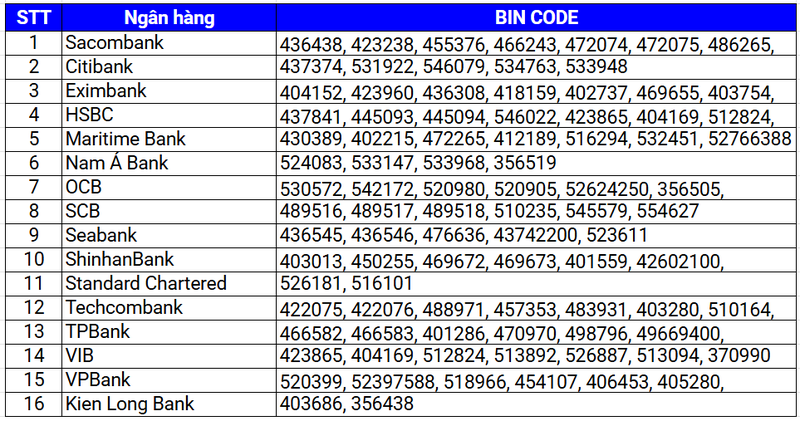The width and height of the screenshot is (800, 421).
Task: Click VIB BIN codes starting 423865
Action: pos(537,356)
